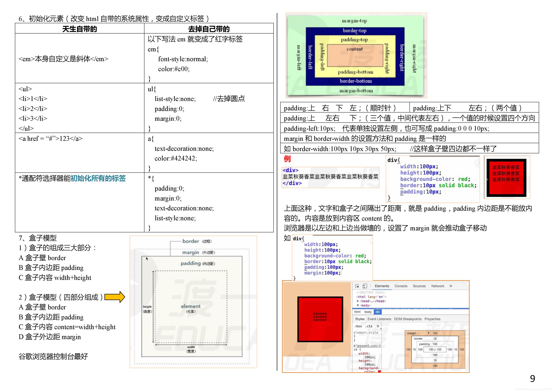Collapse the body node in DOM tree
554x392 pixels.
[358, 305]
